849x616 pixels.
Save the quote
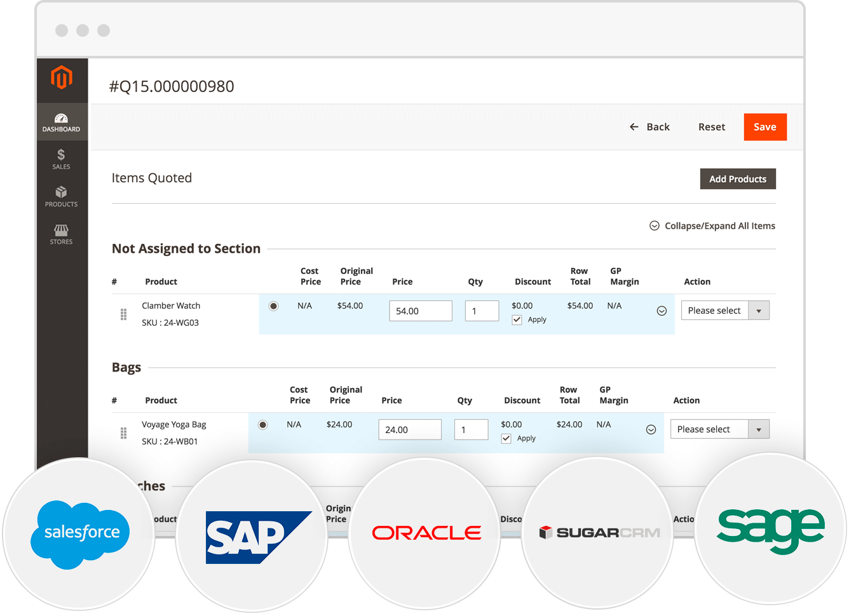pos(765,127)
